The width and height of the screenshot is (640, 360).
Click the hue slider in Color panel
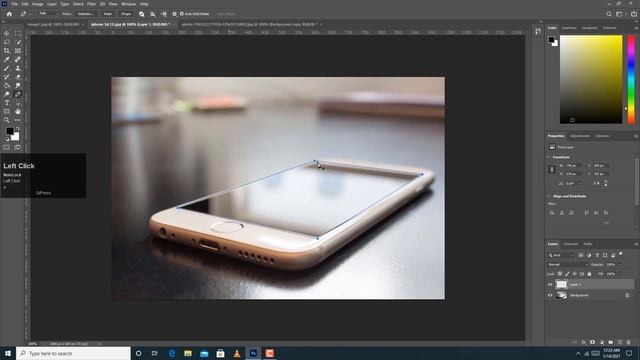point(631,79)
